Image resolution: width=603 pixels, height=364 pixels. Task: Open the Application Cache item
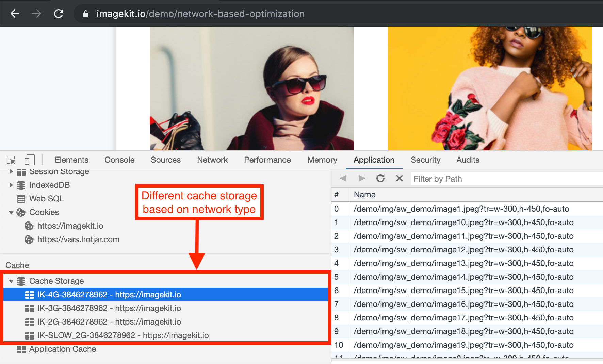tap(63, 349)
